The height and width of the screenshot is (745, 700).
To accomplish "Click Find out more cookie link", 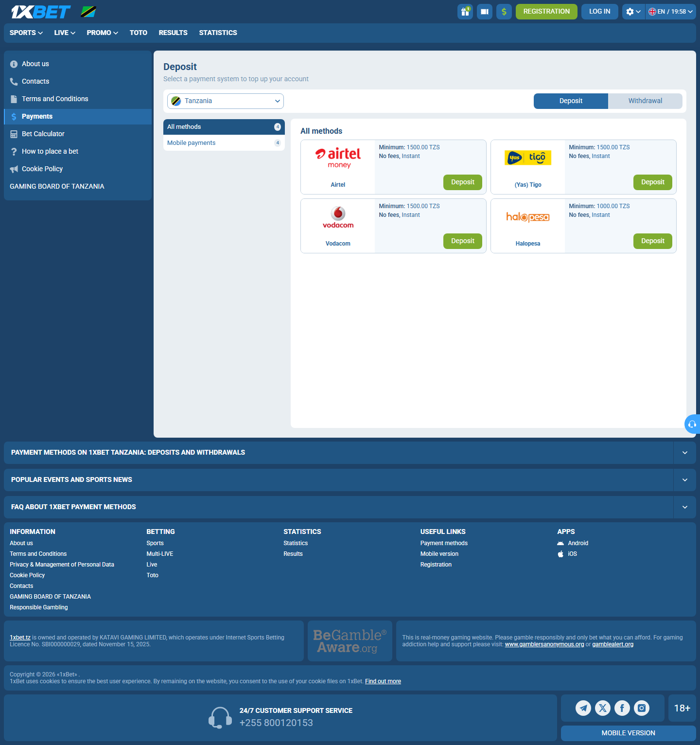I will tap(383, 681).
